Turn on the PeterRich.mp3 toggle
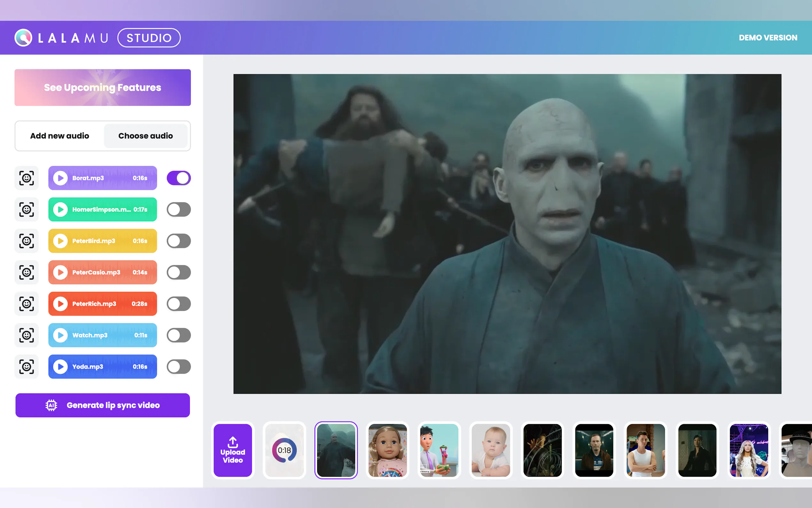Viewport: 812px width, 508px height. tap(179, 304)
